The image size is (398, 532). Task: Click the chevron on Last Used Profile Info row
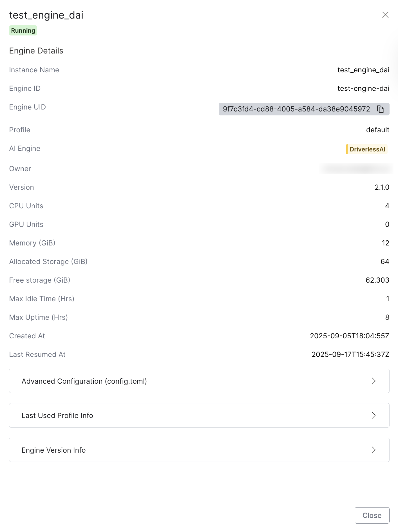(x=374, y=415)
